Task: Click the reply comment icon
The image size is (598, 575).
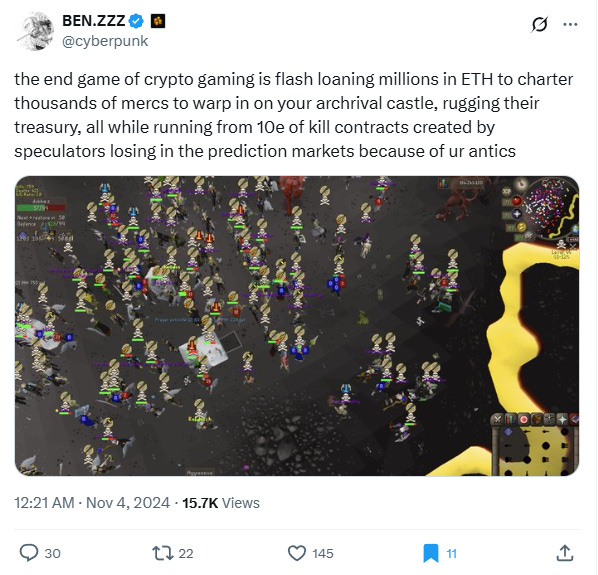Action: 29,553
